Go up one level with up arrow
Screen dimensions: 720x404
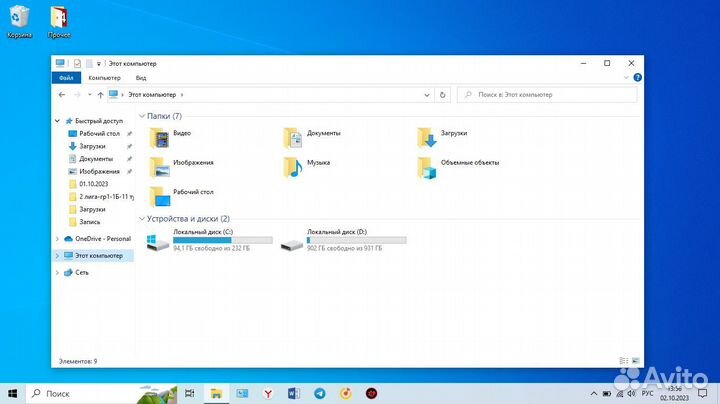100,95
